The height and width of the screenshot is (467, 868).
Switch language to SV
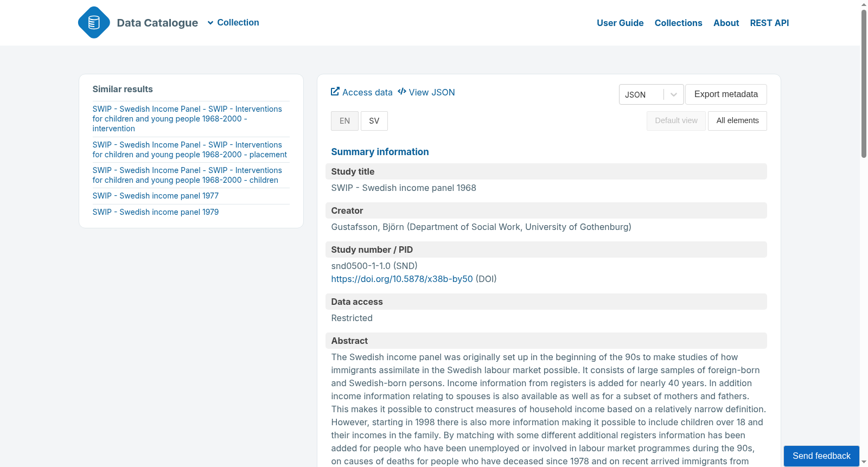click(x=374, y=121)
